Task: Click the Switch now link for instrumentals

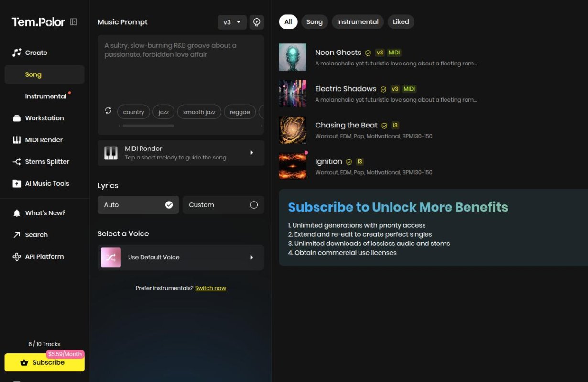Action: point(210,288)
